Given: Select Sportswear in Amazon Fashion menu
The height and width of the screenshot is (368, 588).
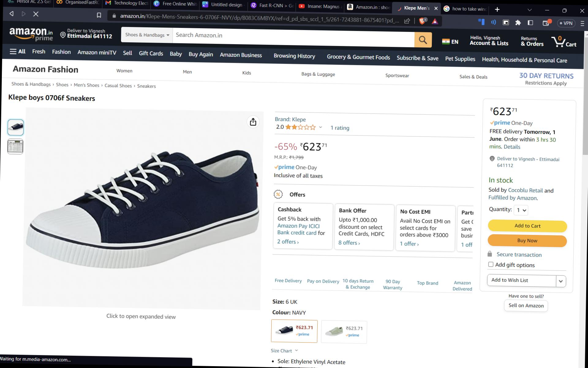Looking at the screenshot, I should coord(397,75).
